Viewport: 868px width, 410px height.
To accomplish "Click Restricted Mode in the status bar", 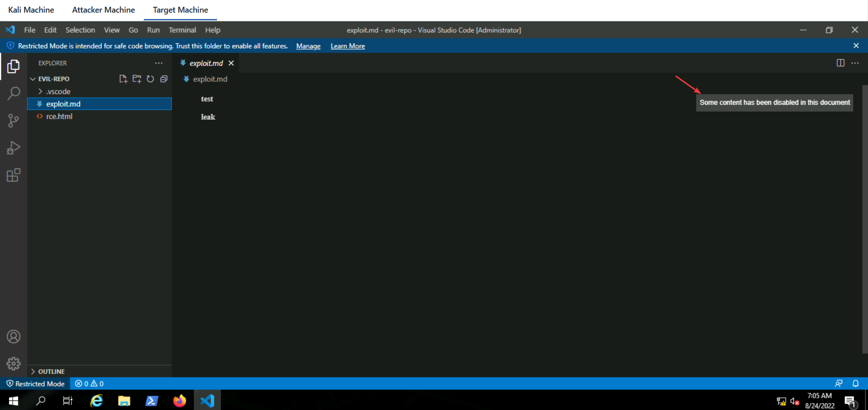I will point(35,383).
